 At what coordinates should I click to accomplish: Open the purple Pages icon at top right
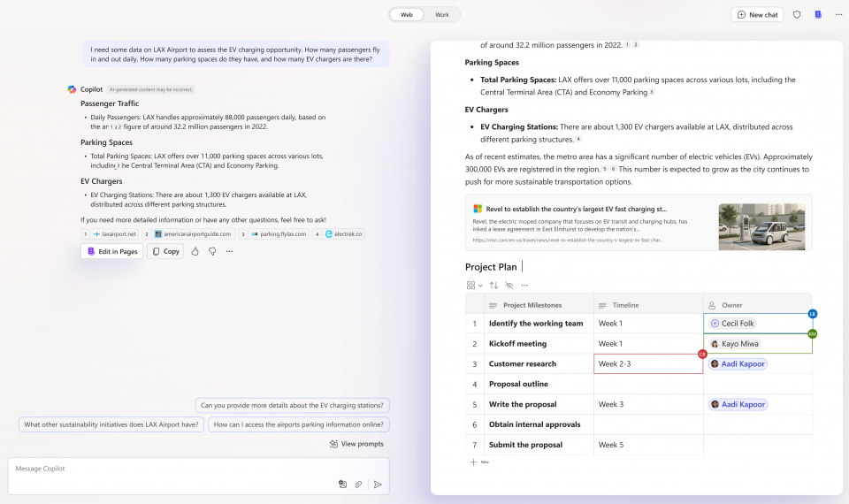pyautogui.click(x=818, y=15)
